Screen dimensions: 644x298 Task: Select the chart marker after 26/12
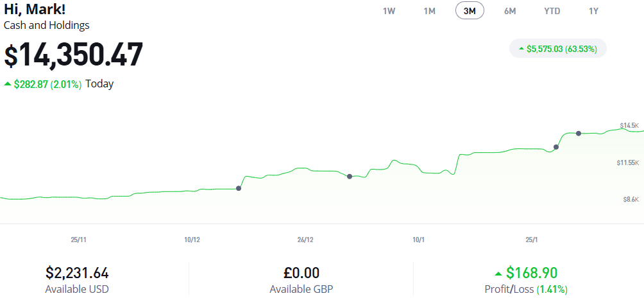click(350, 176)
